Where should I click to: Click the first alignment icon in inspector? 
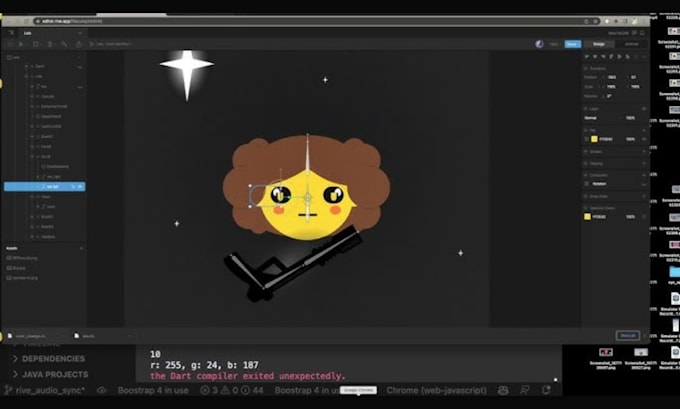click(x=587, y=57)
